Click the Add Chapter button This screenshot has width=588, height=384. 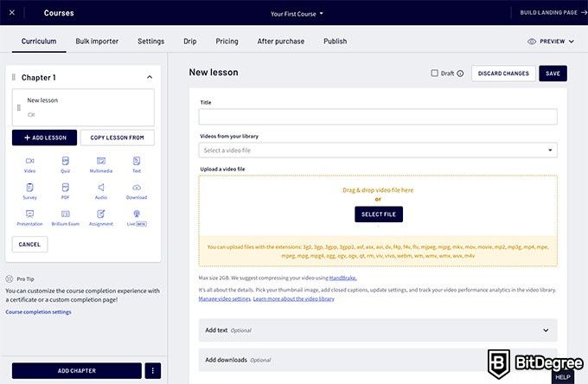click(x=76, y=370)
